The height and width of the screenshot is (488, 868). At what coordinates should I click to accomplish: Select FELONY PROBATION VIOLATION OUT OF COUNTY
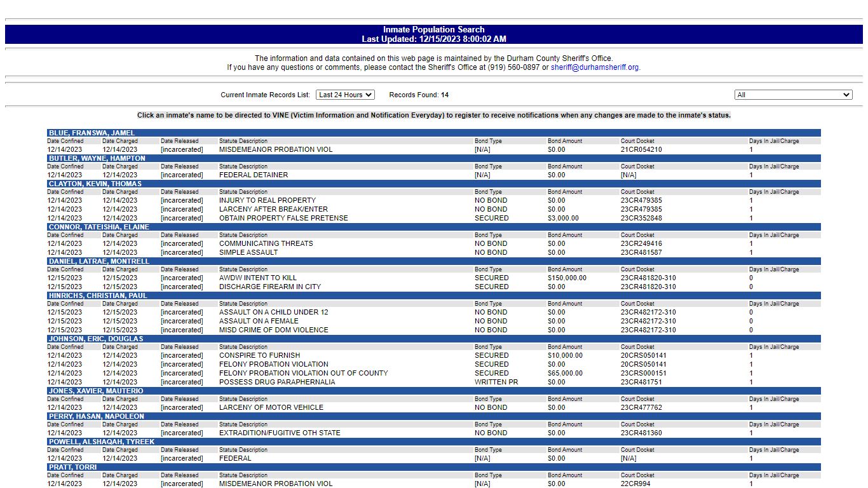click(303, 373)
